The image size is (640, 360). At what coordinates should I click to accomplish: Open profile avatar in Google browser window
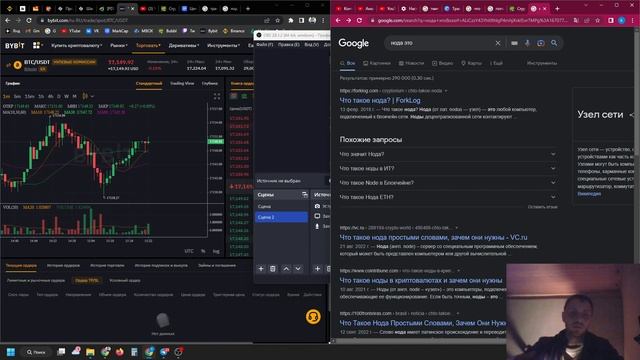point(622,20)
